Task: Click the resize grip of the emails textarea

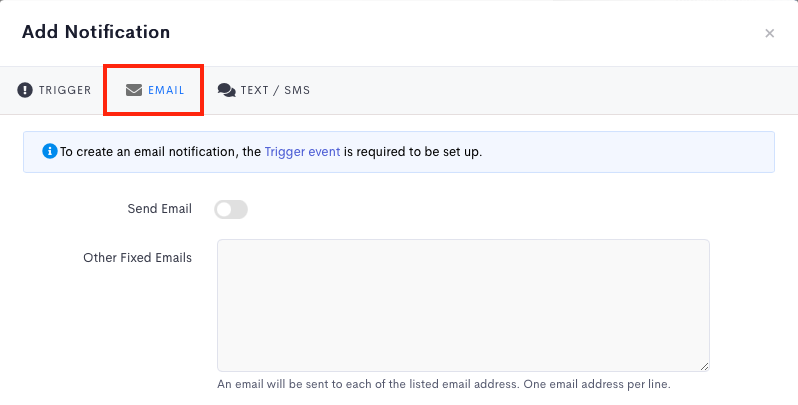Action: point(704,366)
